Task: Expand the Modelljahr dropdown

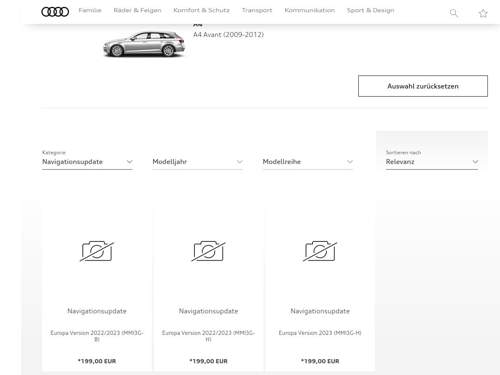Action: 197,162
